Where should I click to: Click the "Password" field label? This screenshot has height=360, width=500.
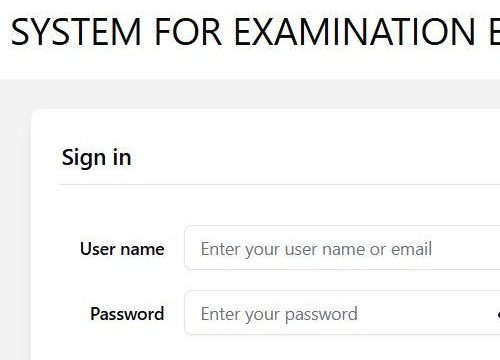(x=127, y=314)
